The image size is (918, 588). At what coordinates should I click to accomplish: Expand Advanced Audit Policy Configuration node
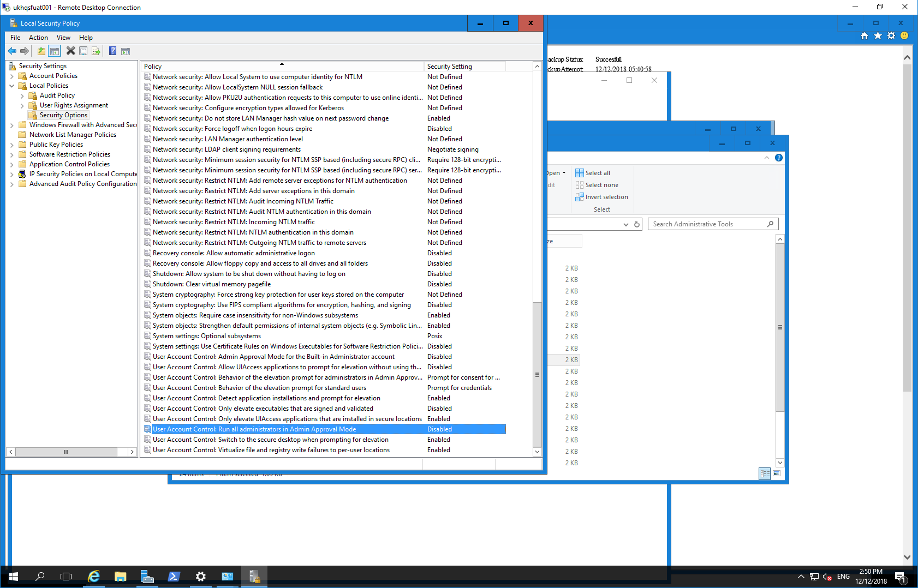click(x=12, y=184)
